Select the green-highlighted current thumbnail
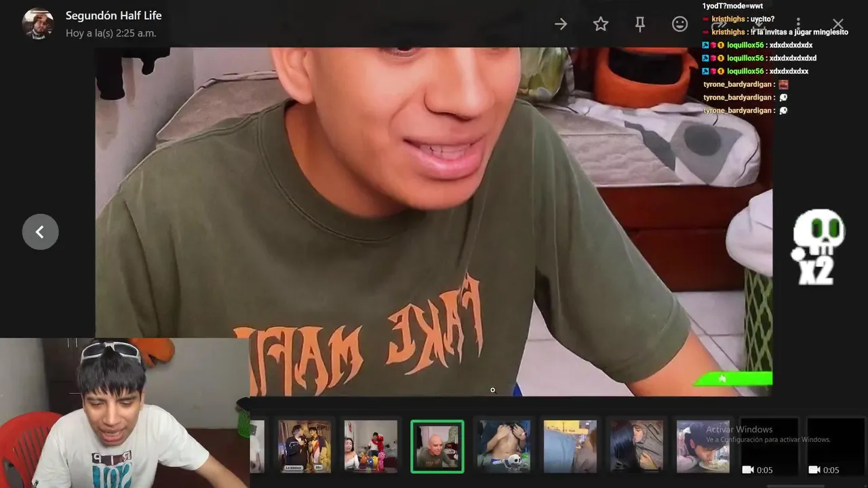 pyautogui.click(x=437, y=446)
